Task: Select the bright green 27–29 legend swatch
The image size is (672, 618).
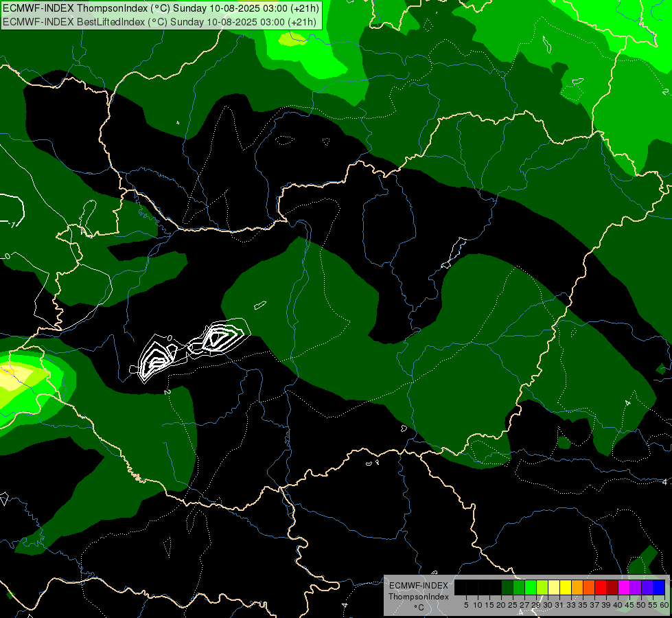Action: pos(531,587)
